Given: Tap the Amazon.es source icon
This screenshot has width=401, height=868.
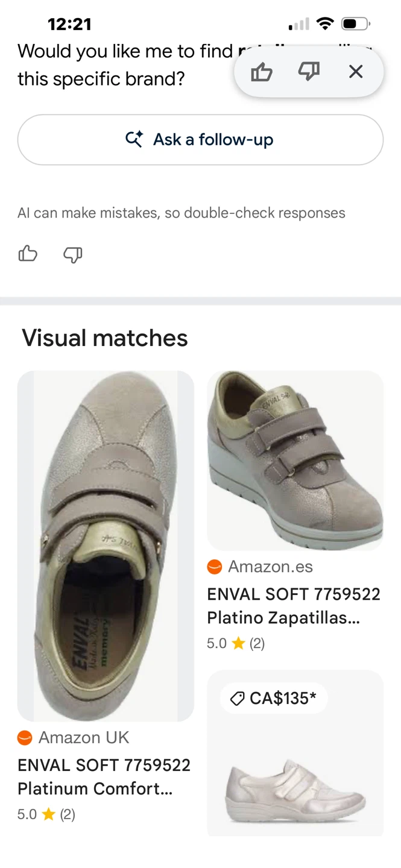Looking at the screenshot, I should tap(215, 567).
